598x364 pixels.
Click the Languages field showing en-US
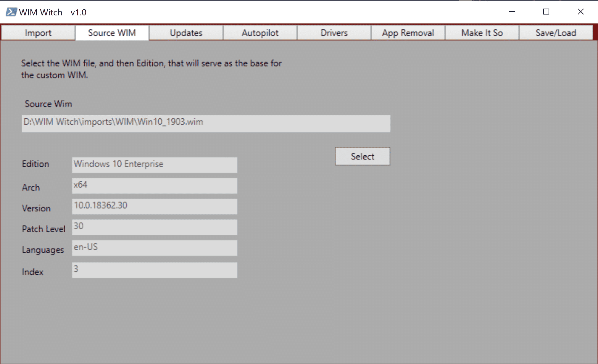click(x=154, y=248)
